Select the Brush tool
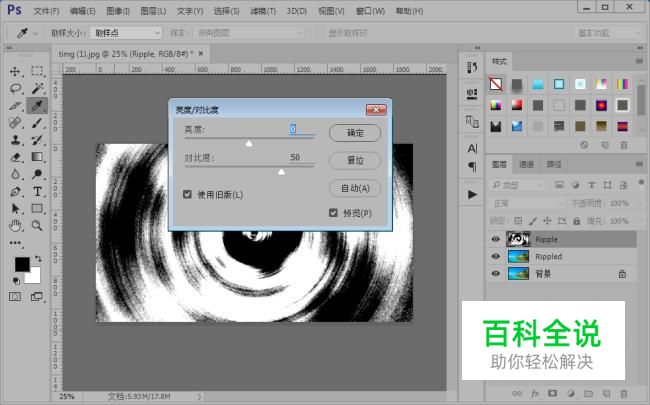This screenshot has height=405, width=650. [37, 123]
